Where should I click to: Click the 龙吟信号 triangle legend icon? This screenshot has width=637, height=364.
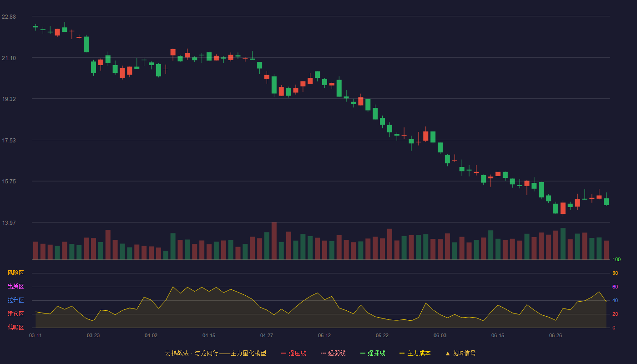448,353
